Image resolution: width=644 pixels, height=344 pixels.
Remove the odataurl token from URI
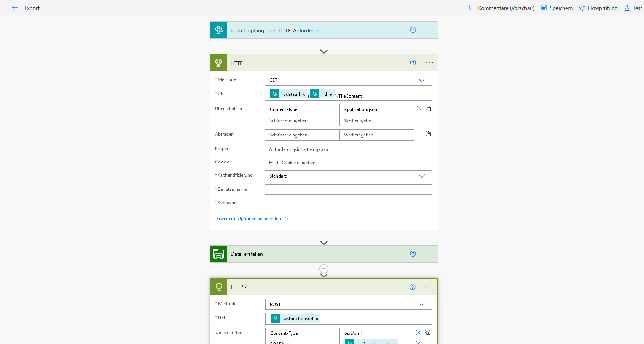(304, 95)
